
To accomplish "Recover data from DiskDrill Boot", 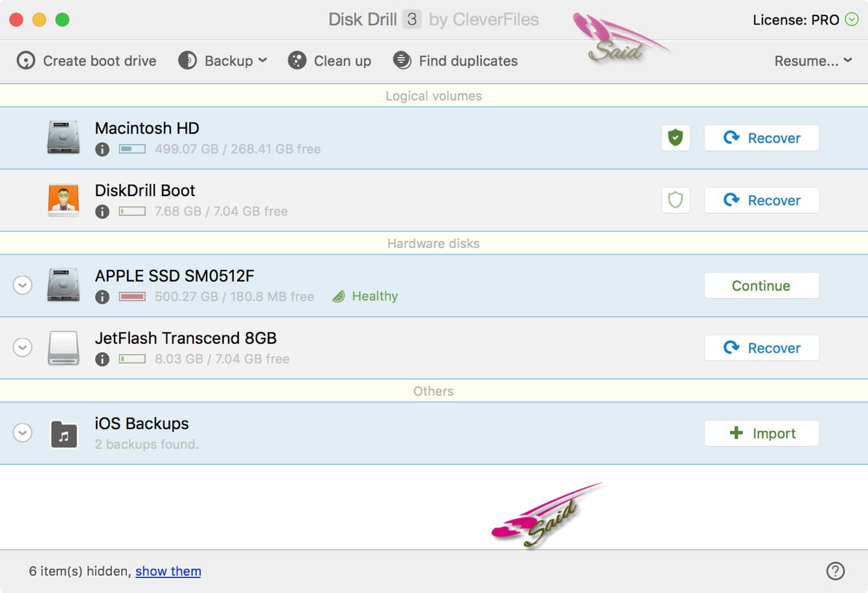I will [x=761, y=200].
